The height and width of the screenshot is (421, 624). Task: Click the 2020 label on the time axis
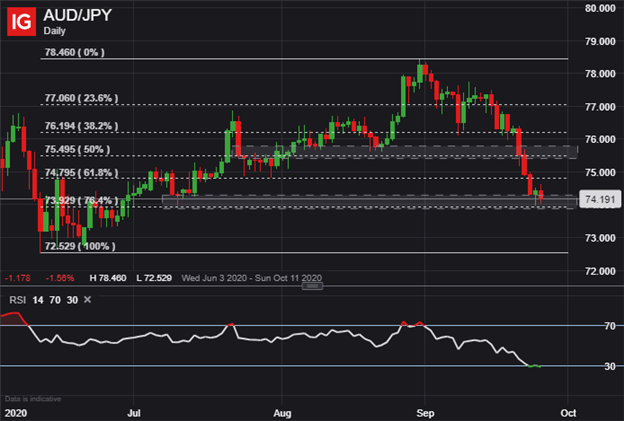16,413
